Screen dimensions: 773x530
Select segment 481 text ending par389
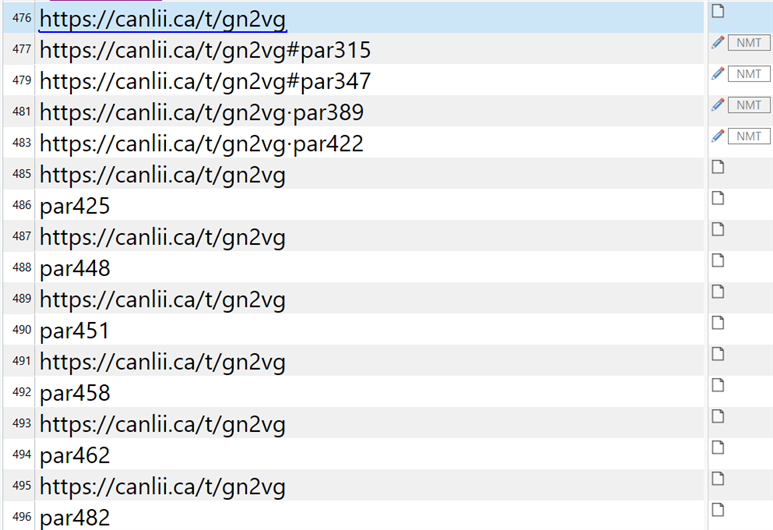pos(202,113)
